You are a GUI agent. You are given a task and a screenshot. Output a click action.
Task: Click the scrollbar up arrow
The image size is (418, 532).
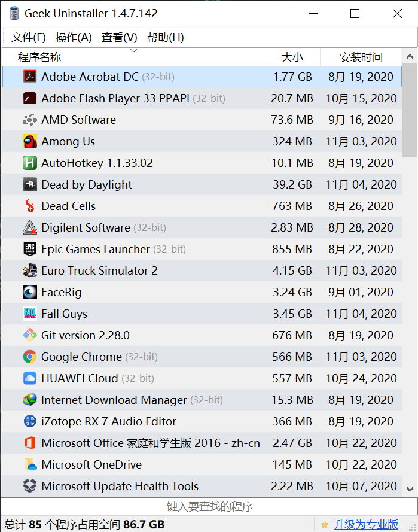pyautogui.click(x=410, y=57)
